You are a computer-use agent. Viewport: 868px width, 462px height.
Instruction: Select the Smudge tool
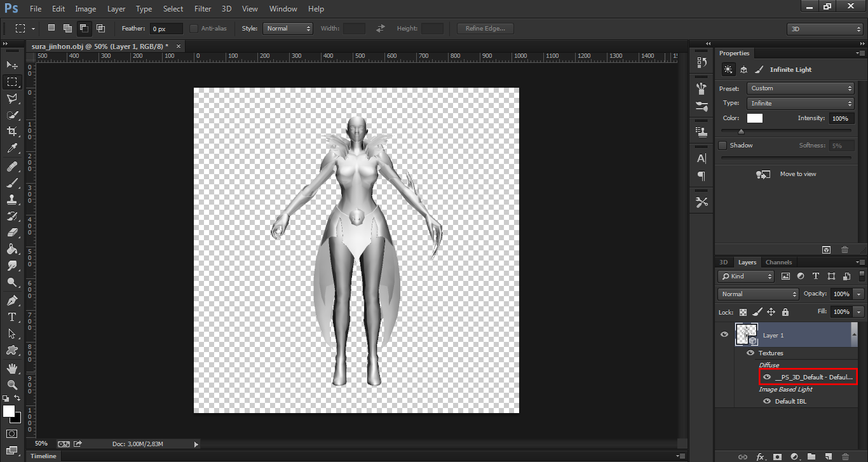[x=12, y=266]
